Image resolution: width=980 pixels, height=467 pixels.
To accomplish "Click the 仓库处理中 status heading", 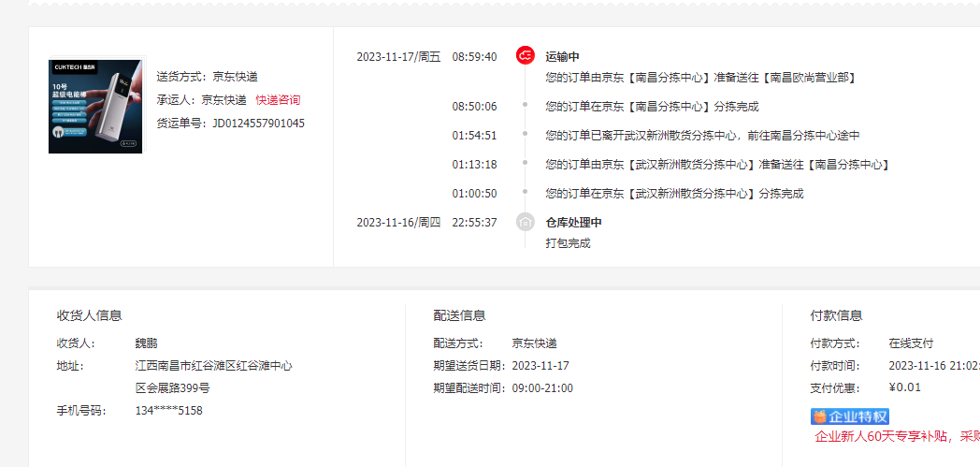I will point(574,223).
